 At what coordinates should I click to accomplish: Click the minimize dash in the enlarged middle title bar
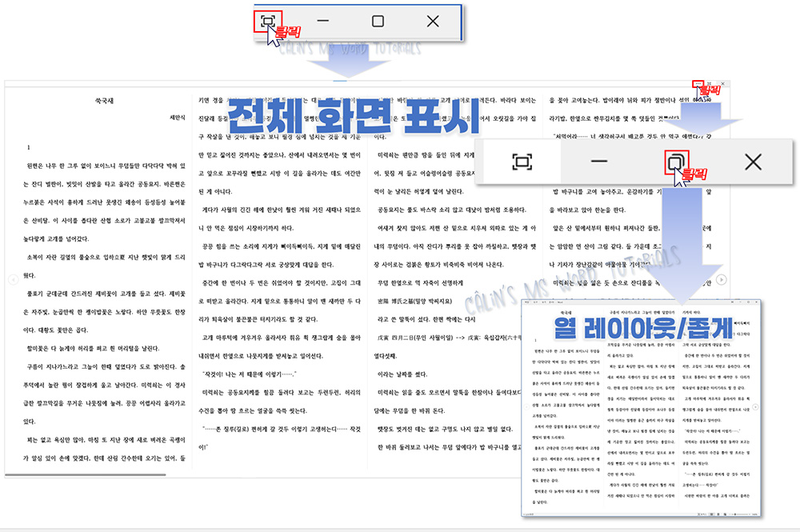pos(599,161)
